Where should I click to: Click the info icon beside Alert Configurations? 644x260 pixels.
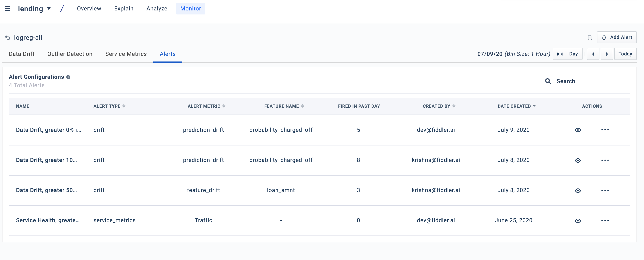pyautogui.click(x=68, y=77)
